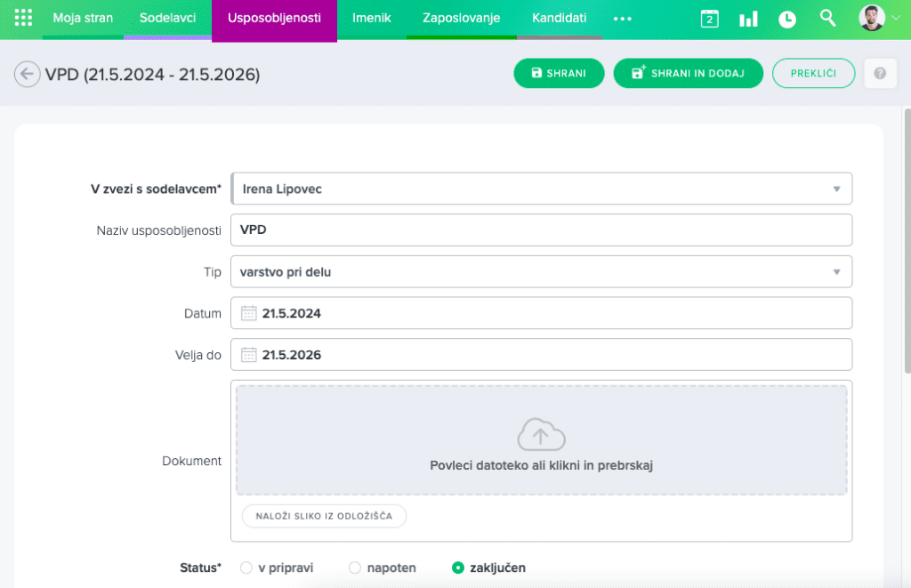The height and width of the screenshot is (588, 911).
Task: Click the Prekliči button
Action: coord(813,73)
